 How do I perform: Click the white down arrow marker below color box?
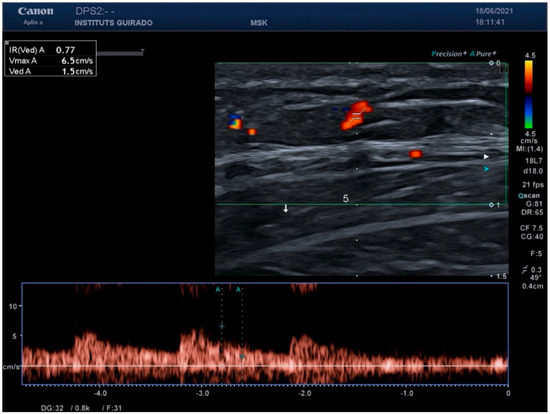[286, 208]
